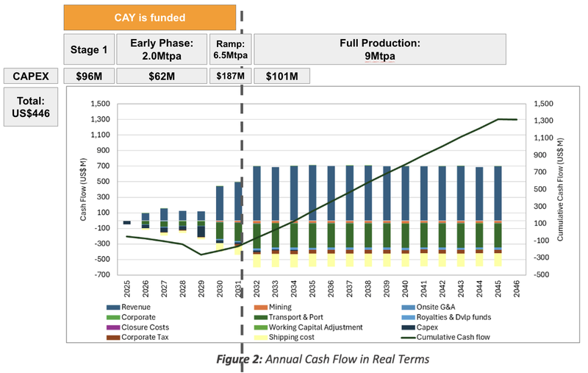The image size is (588, 373).
Task: Click the "Total: US$446" box
Action: (x=31, y=107)
